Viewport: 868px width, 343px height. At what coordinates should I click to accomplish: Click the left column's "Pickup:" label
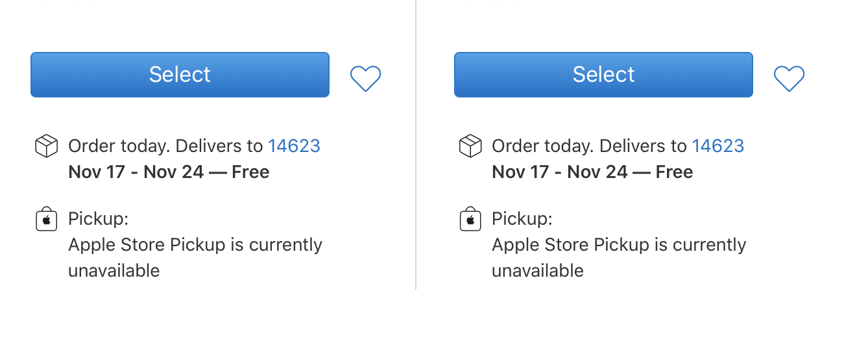[99, 219]
